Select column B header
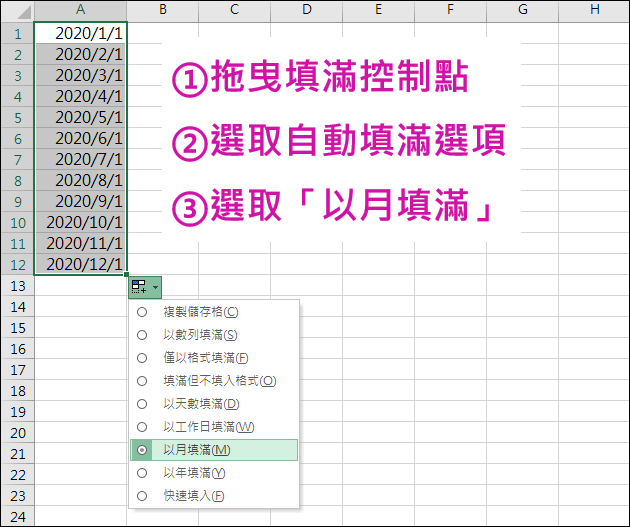Screen dimensions: 630x527 (x=163, y=10)
